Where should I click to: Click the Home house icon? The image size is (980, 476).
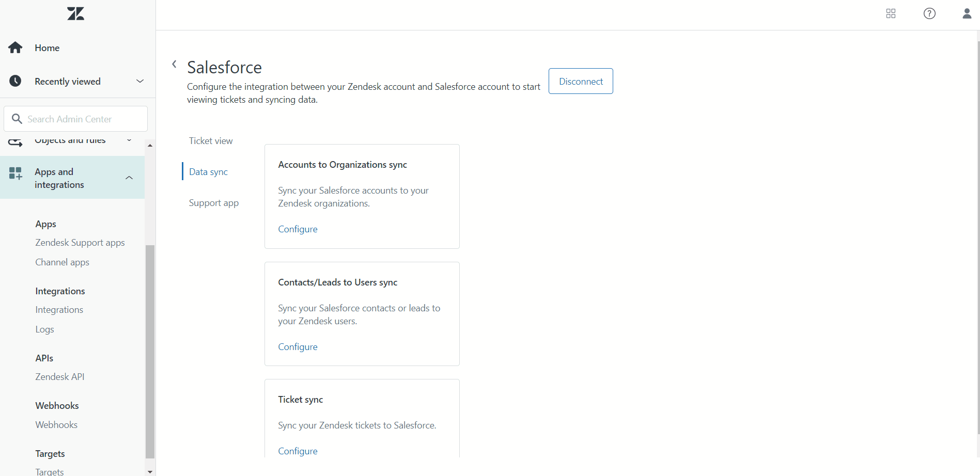point(15,47)
